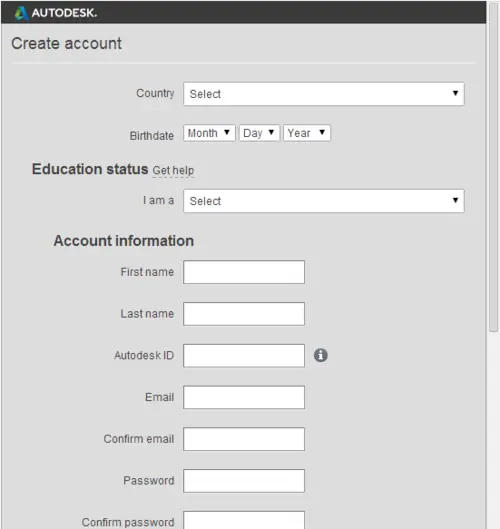This screenshot has height=529, width=500.
Task: Click the Autodesk logo in header
Action: [56, 13]
